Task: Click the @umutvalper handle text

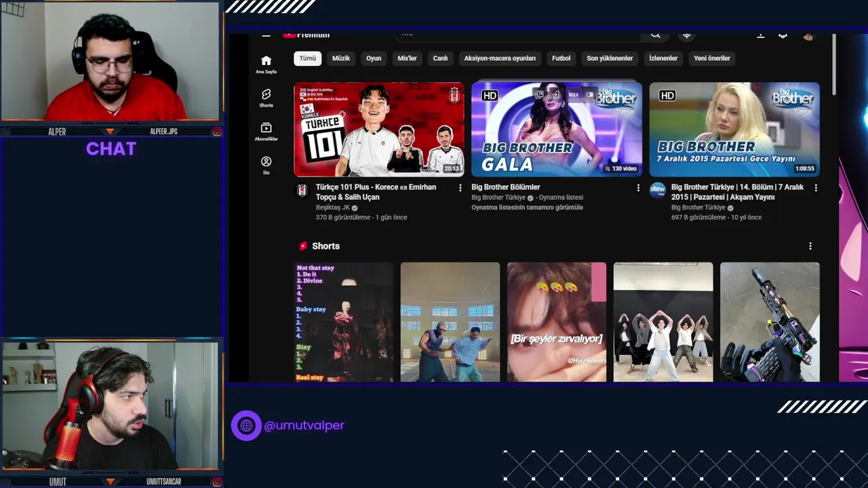Action: click(x=304, y=426)
